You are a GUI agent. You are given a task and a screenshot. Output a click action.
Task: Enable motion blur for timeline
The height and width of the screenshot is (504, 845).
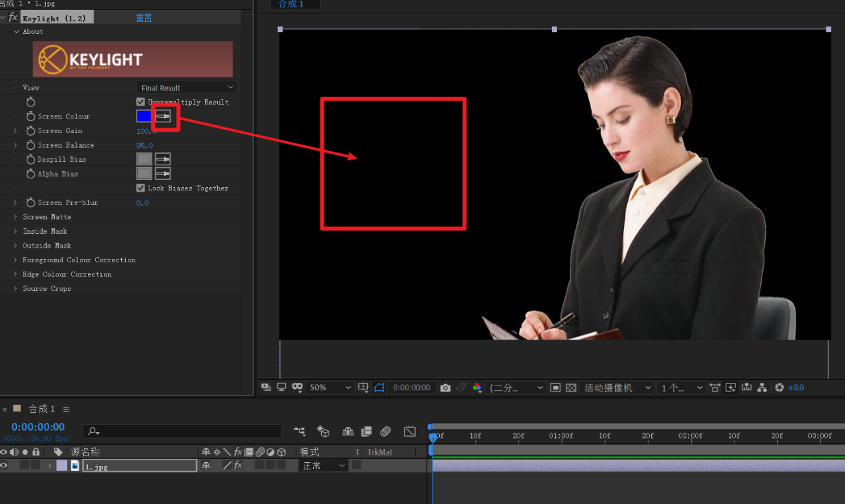pos(385,431)
